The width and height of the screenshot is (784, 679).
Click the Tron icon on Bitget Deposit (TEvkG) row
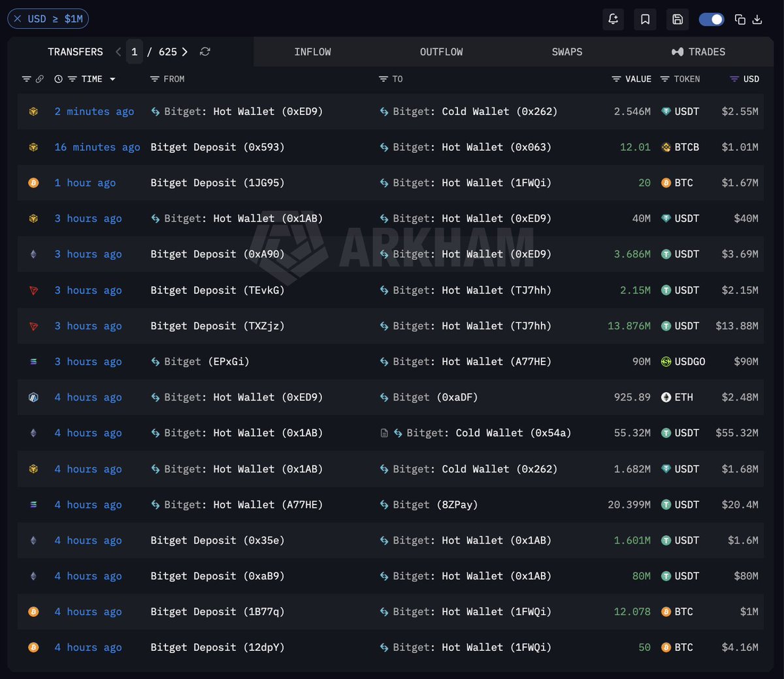click(33, 290)
